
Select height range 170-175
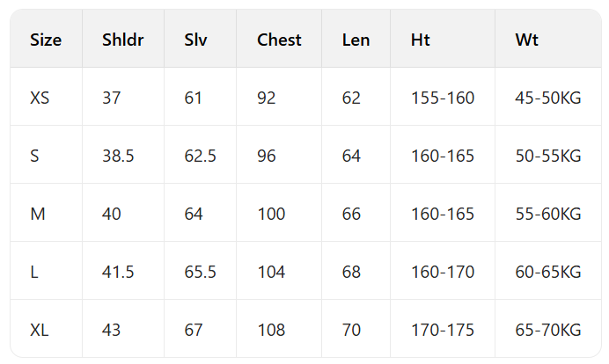point(443,331)
